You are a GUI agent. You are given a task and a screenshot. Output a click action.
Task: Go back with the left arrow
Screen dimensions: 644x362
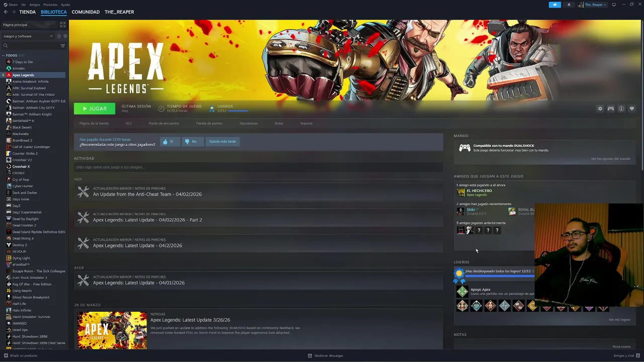pyautogui.click(x=6, y=12)
